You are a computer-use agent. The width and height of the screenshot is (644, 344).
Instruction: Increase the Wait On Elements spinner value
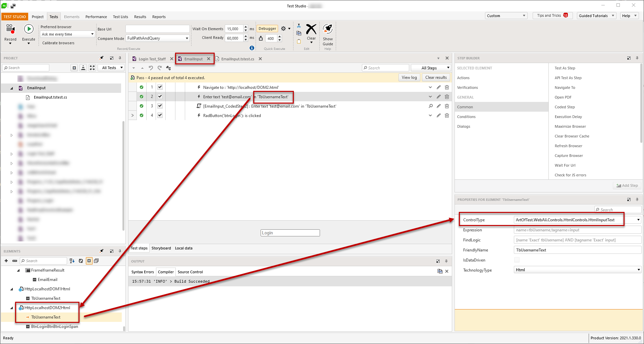(246, 27)
